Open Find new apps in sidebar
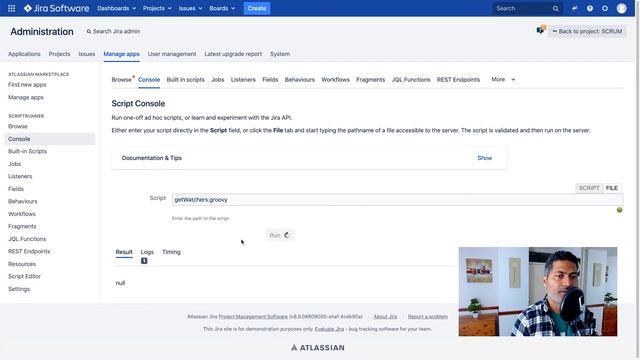640x360 pixels. (27, 85)
